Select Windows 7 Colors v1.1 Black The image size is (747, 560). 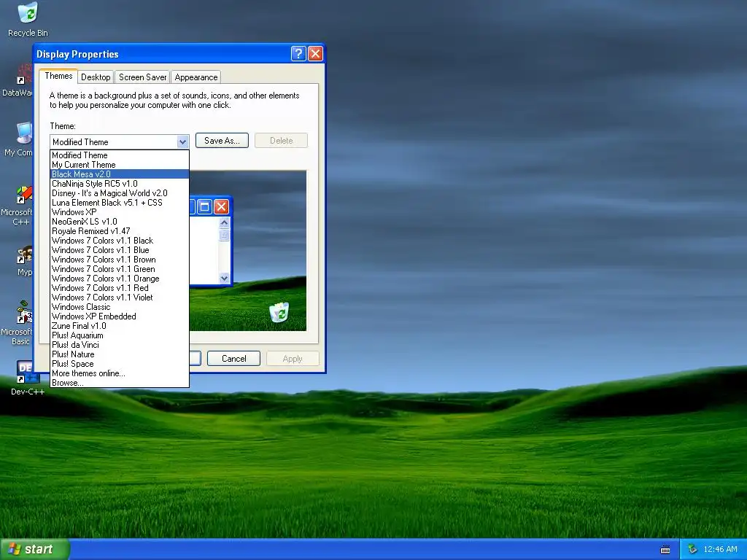[120, 241]
